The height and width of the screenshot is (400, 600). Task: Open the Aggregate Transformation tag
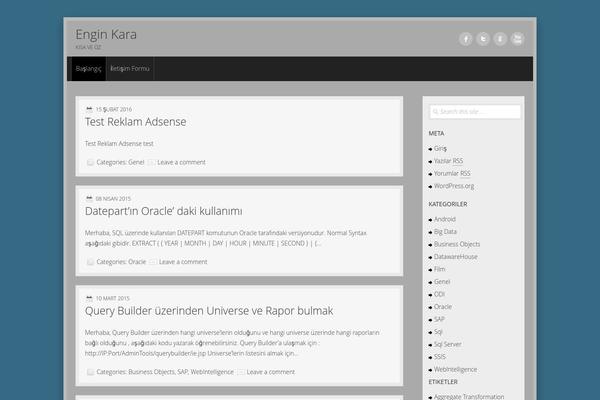click(x=469, y=397)
